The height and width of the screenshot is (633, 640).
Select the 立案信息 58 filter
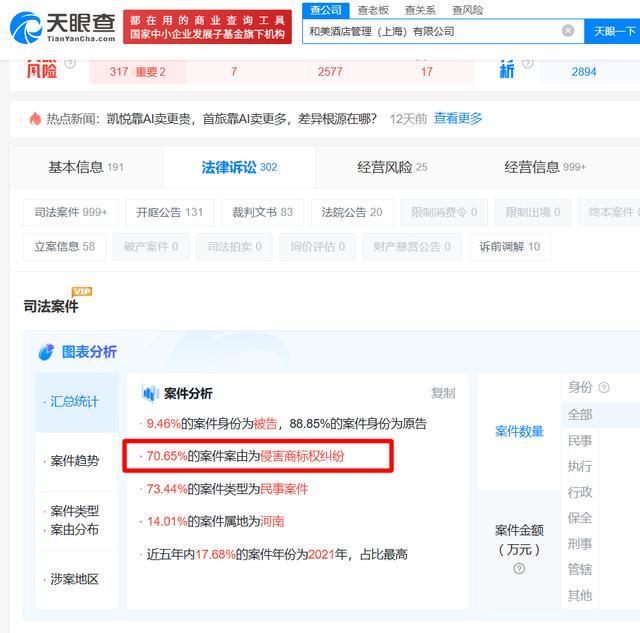pos(64,247)
